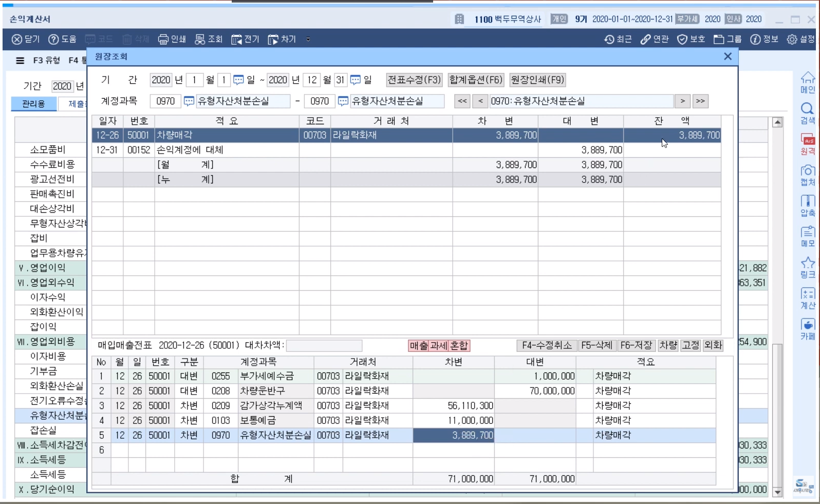
Task: Open the end date calendar picker
Action: click(355, 80)
